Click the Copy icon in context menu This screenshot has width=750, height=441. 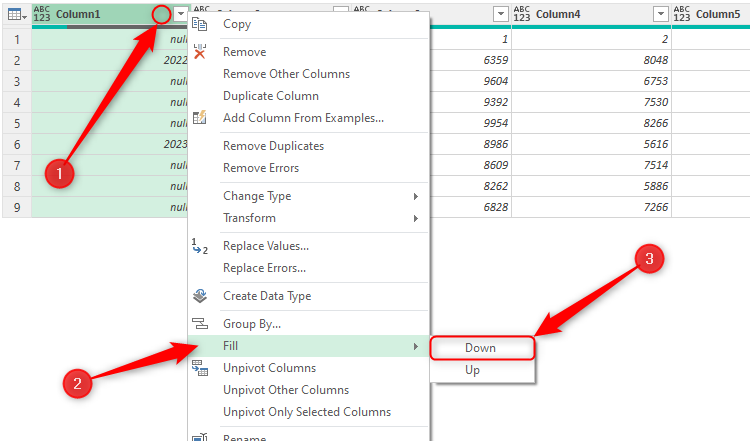[x=199, y=24]
